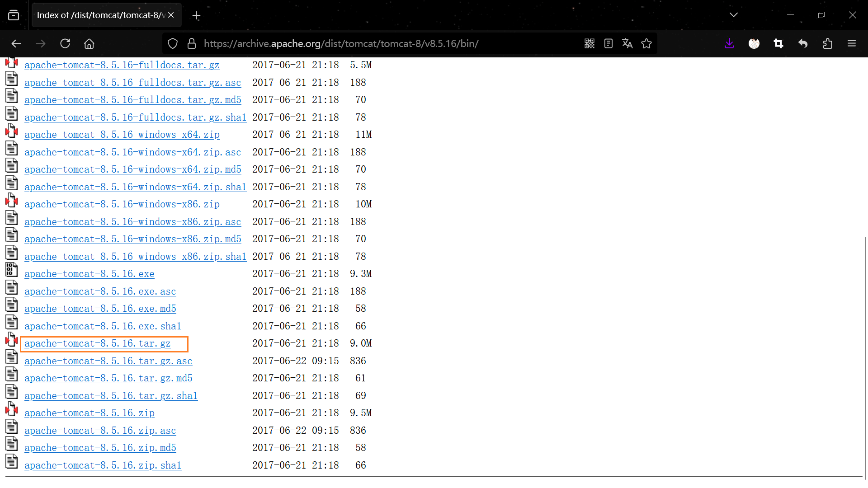Open apache-tomcat-8.5.16-windows-x64.zip link
The height and width of the screenshot is (488, 868).
(x=122, y=135)
